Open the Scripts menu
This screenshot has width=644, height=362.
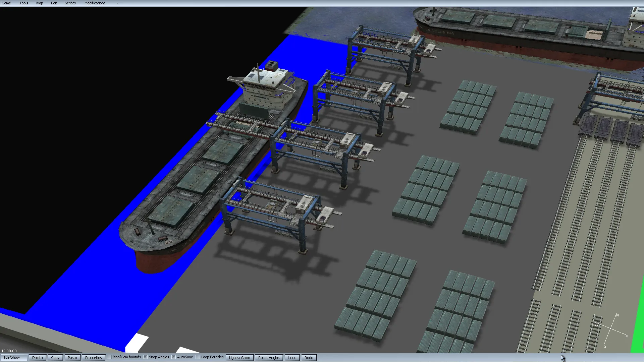click(x=70, y=3)
